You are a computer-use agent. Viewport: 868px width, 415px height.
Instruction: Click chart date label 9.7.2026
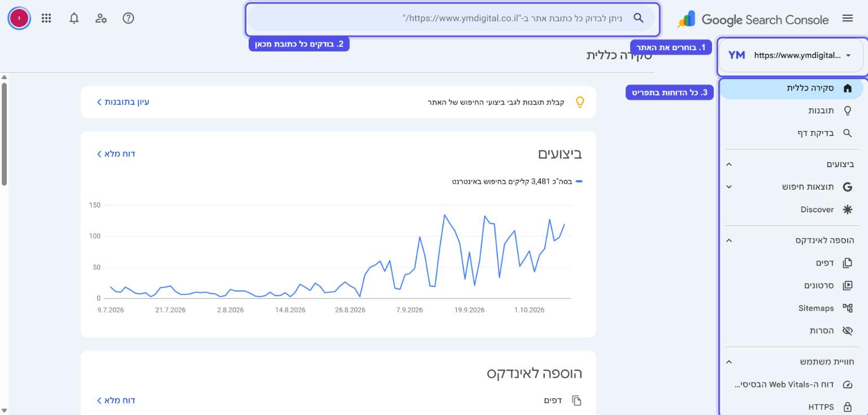tap(110, 310)
